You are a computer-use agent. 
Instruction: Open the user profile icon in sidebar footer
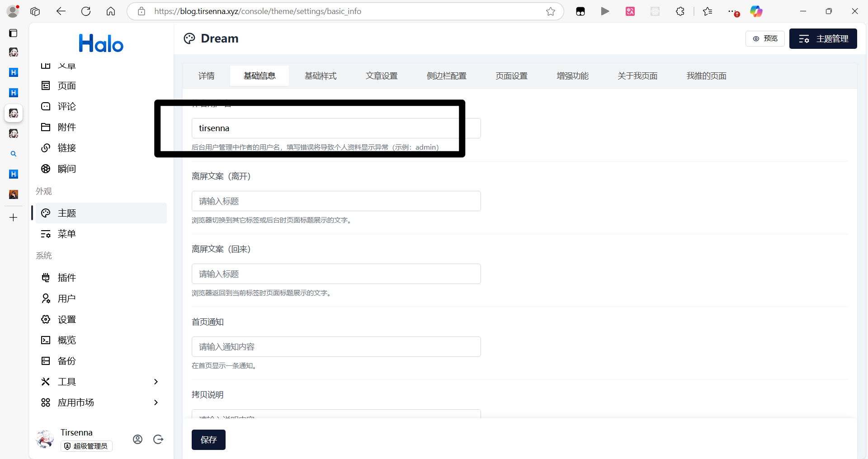pos(138,439)
